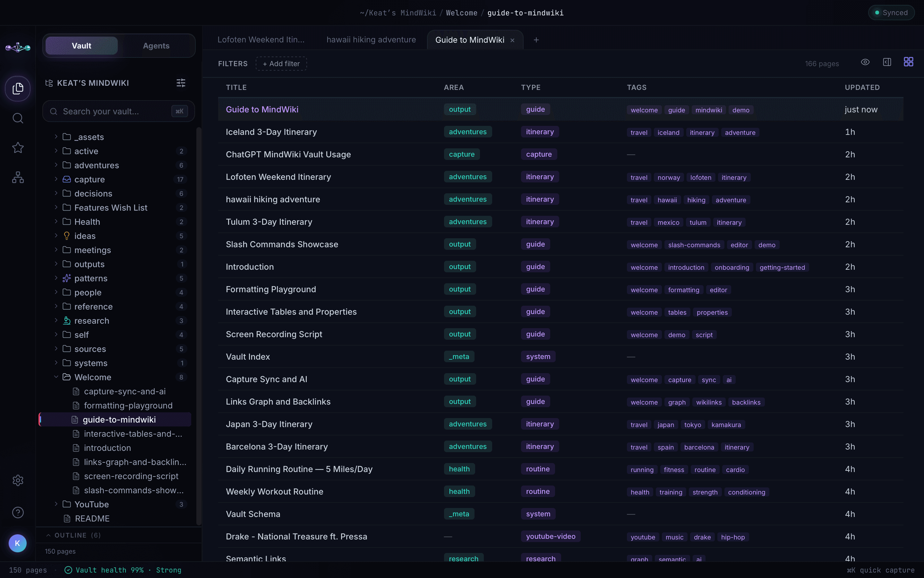This screenshot has height=578, width=924.
Task: Click the slash-commands tag on Slash Commands Showcase
Action: tap(694, 245)
